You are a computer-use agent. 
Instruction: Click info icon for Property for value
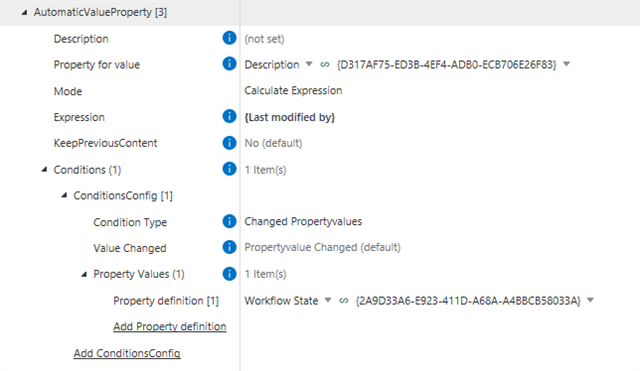(x=229, y=64)
